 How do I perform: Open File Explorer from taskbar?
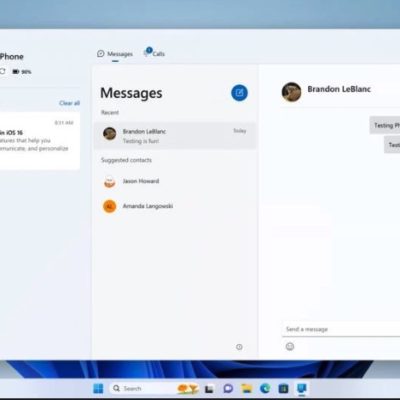[247, 388]
